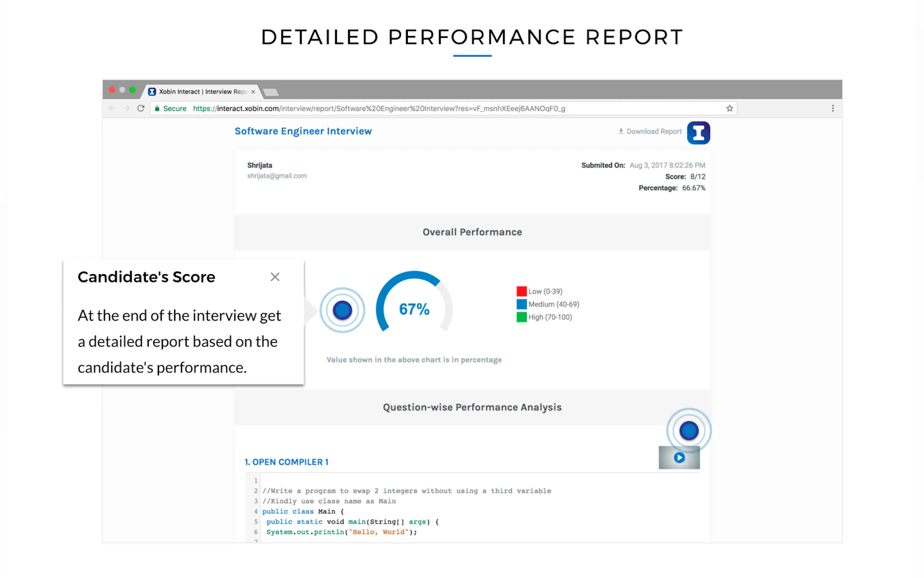Close the Xobin Interact tab

(x=253, y=92)
